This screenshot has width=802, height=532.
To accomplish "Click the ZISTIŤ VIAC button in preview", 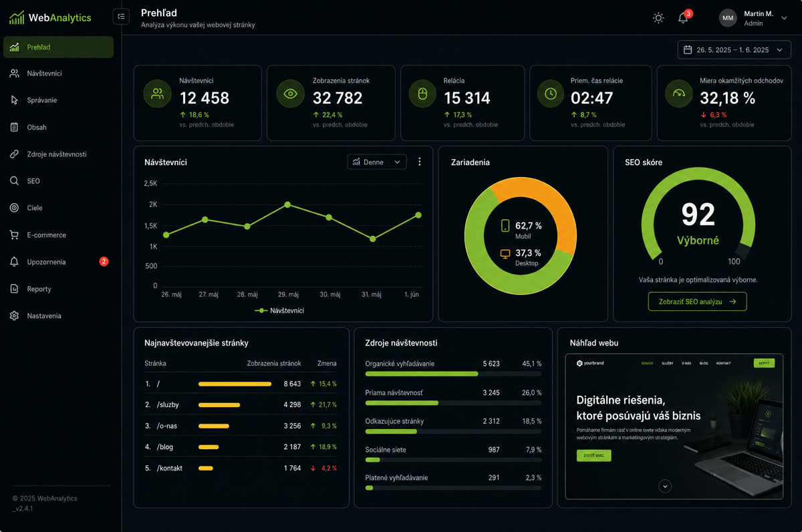I will pyautogui.click(x=593, y=456).
